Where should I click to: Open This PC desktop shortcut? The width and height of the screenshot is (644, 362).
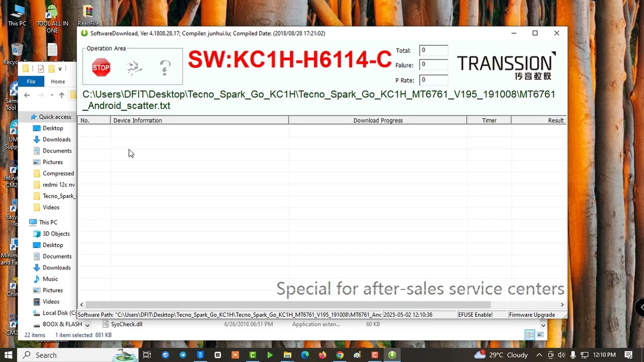(17, 15)
